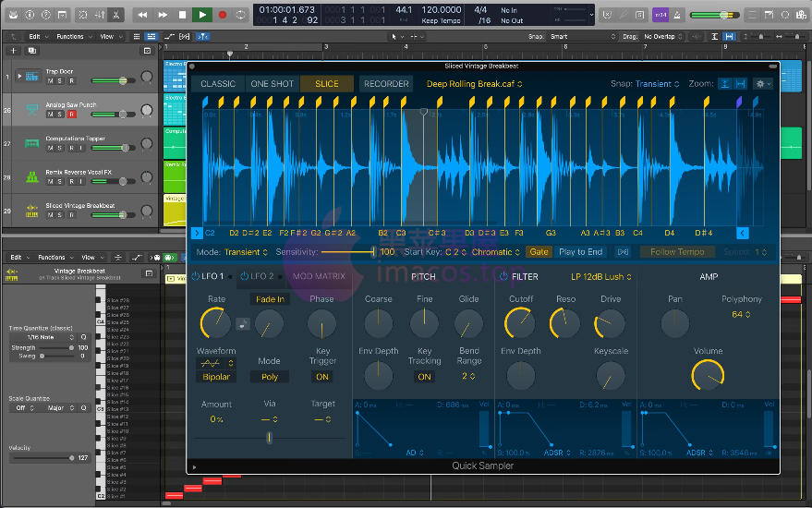Duplicate the track with the duplicate icon
Screen dimensions: 812x508
pos(32,51)
